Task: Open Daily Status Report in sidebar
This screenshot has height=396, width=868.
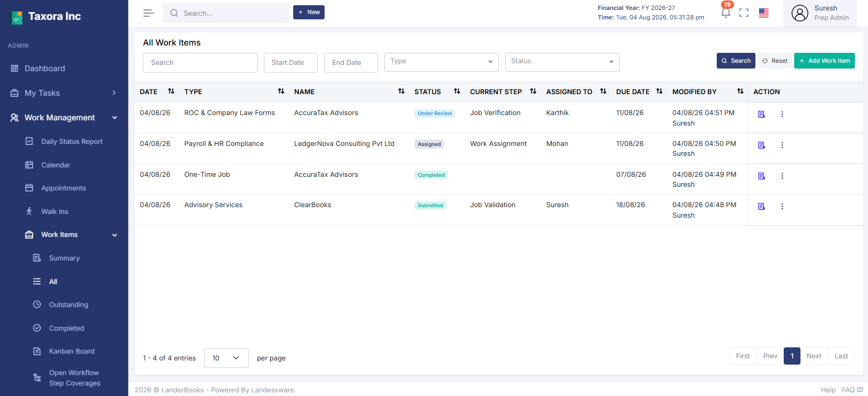Action: (x=72, y=141)
